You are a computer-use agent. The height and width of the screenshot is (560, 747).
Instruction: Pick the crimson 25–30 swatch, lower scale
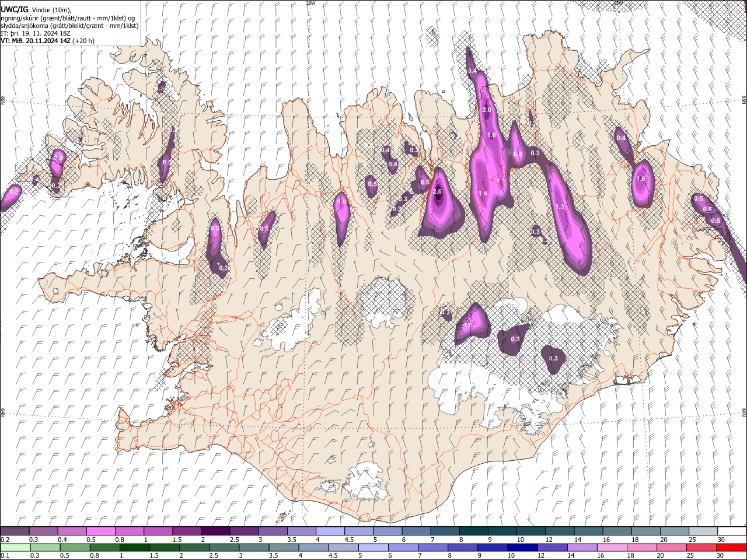[701, 547]
